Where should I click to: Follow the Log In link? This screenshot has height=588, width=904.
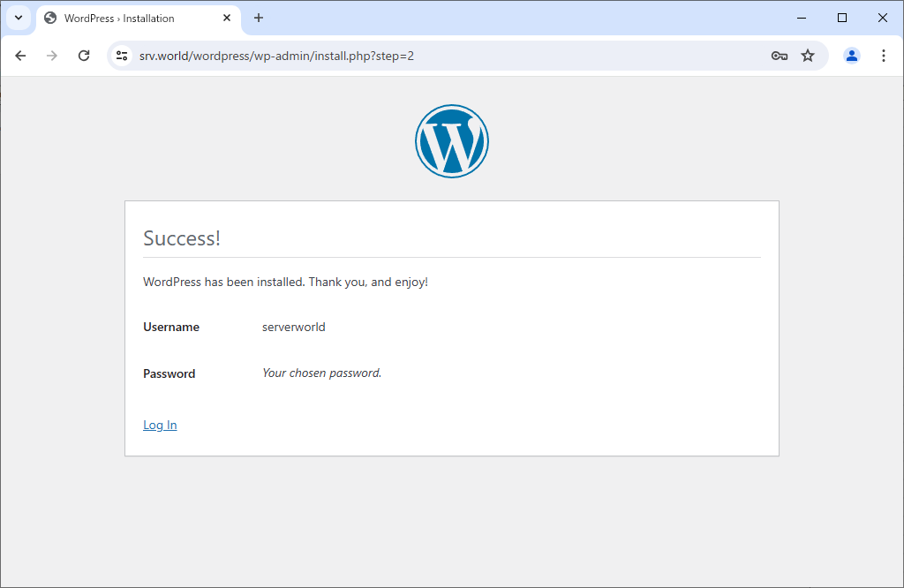[160, 425]
